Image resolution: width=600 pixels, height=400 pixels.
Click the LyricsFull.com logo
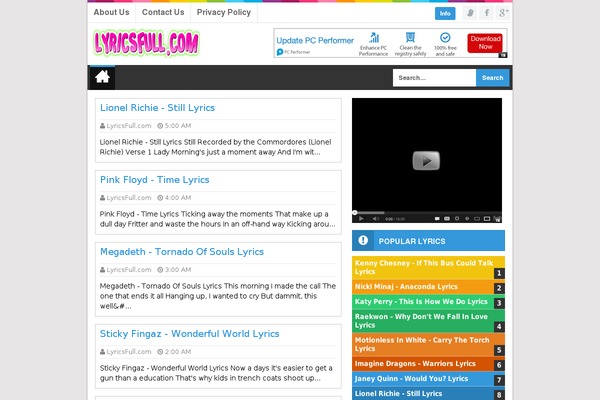(146, 43)
